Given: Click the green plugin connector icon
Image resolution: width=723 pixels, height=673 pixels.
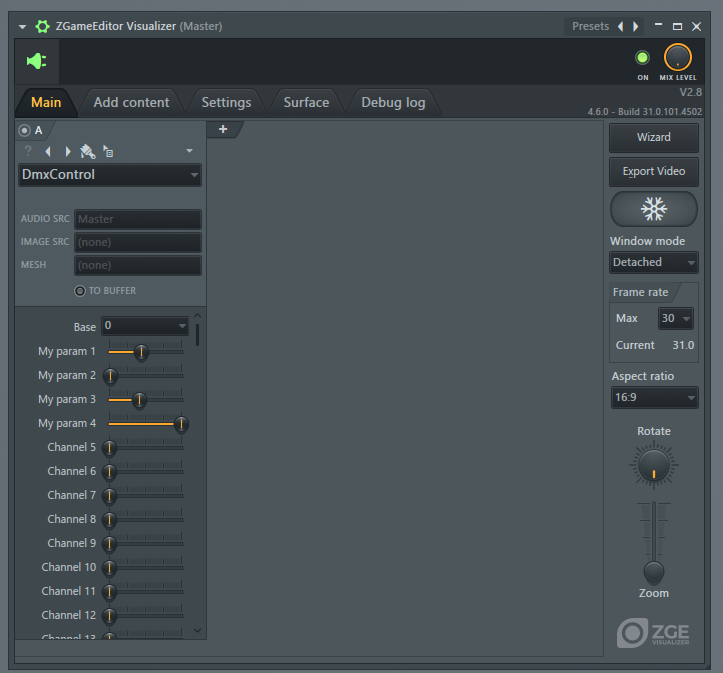Looking at the screenshot, I should [36, 61].
